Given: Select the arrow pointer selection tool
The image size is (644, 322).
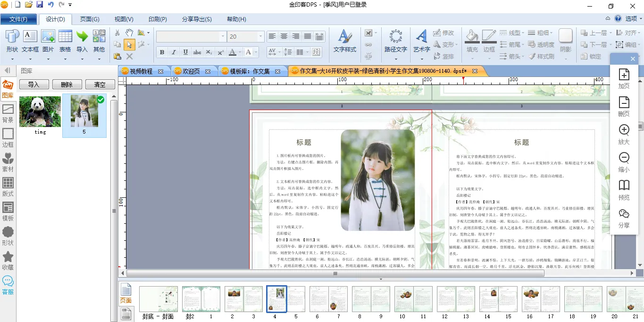Looking at the screenshot, I should pyautogui.click(x=129, y=45).
